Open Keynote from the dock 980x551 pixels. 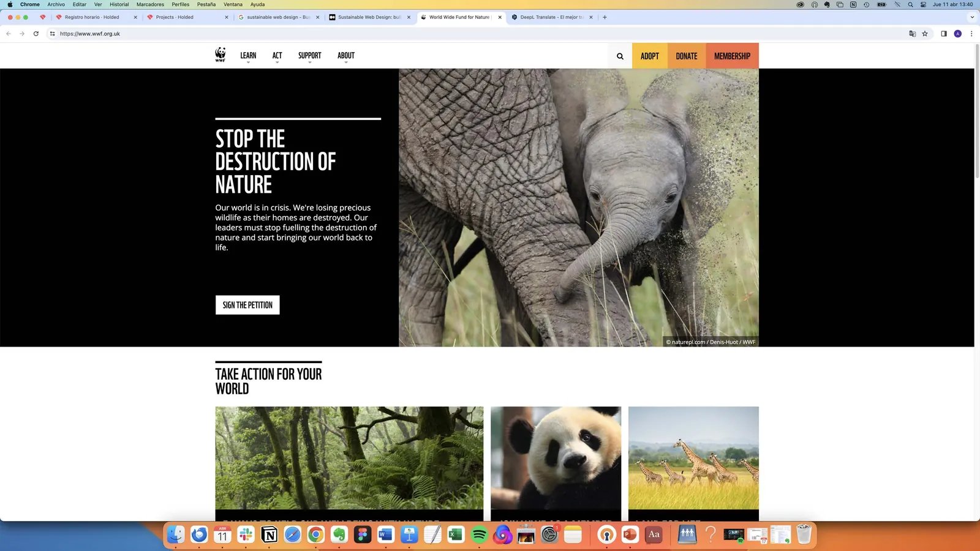[x=409, y=534]
